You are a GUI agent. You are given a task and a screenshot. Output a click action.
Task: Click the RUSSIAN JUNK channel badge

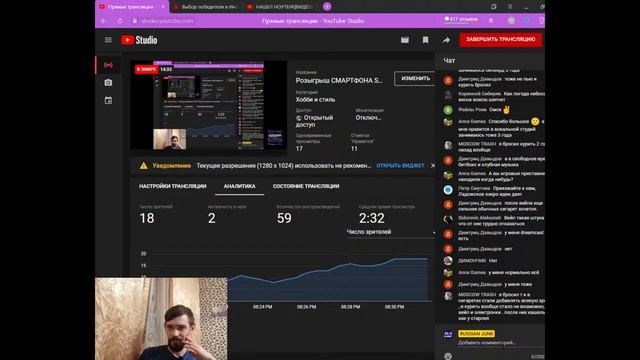click(476, 333)
